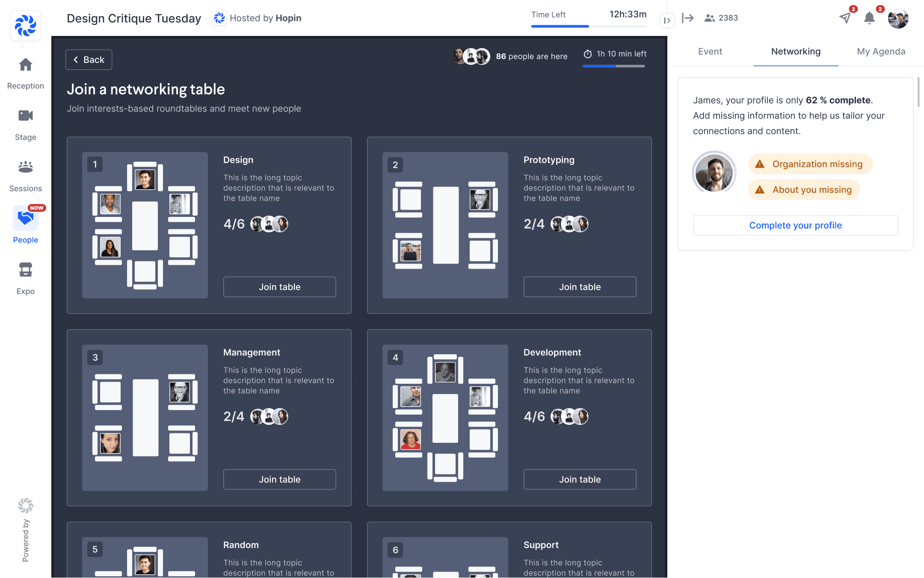The image size is (924, 578).
Task: Join the Prototyping table
Action: (x=580, y=287)
